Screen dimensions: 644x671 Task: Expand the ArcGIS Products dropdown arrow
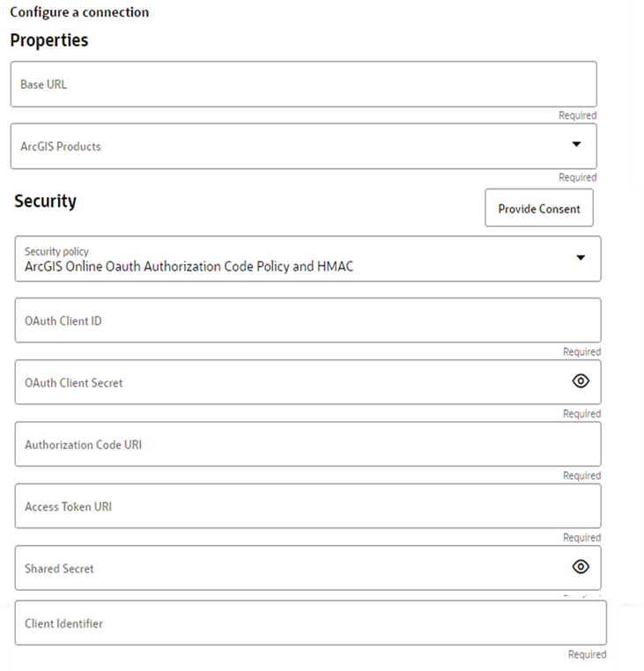click(x=577, y=144)
